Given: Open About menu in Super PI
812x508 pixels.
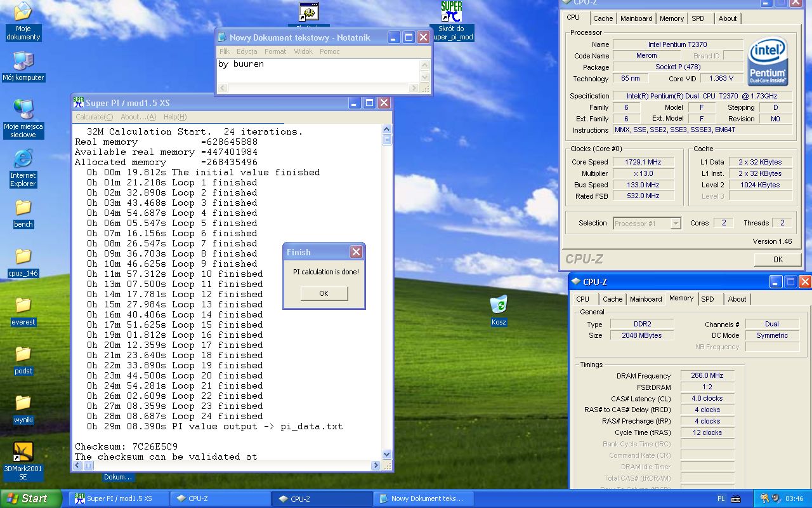Looking at the screenshot, I should coord(138,117).
